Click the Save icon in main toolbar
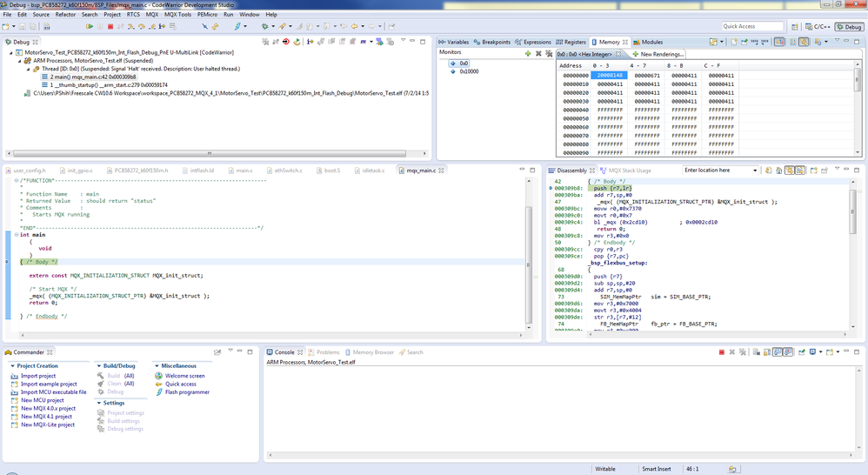The width and height of the screenshot is (868, 475). 23,26
